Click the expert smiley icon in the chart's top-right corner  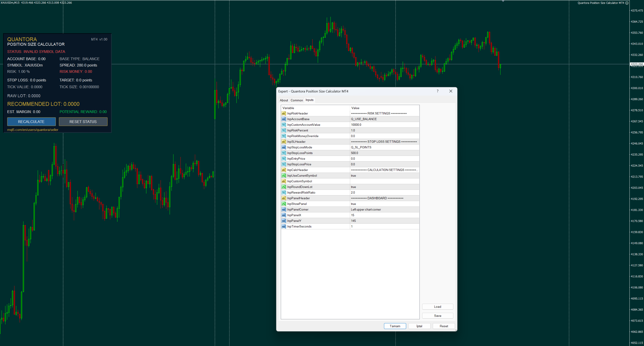627,3
